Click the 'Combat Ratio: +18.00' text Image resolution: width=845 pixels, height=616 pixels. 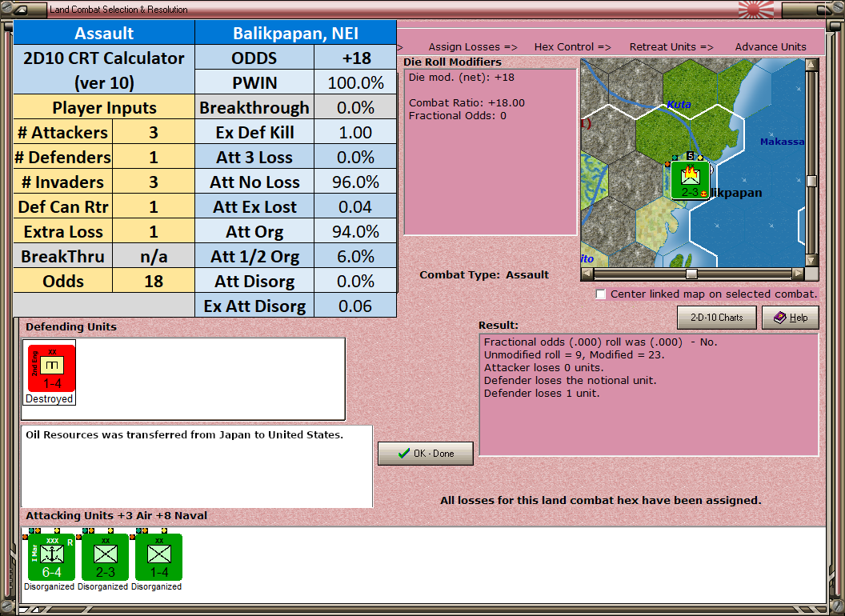point(467,102)
